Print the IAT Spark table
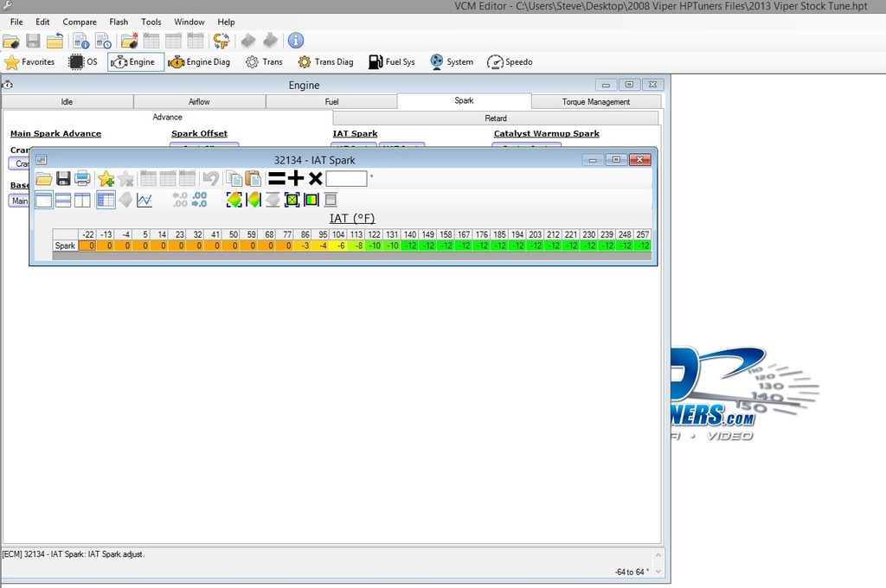The width and height of the screenshot is (886, 588). click(83, 179)
